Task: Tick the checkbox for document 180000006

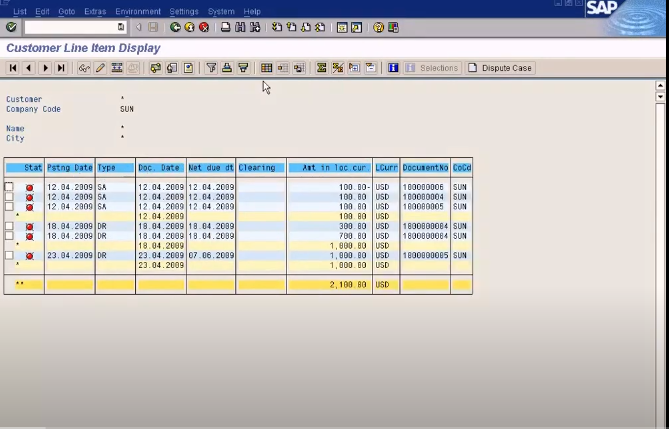Action: 9,187
